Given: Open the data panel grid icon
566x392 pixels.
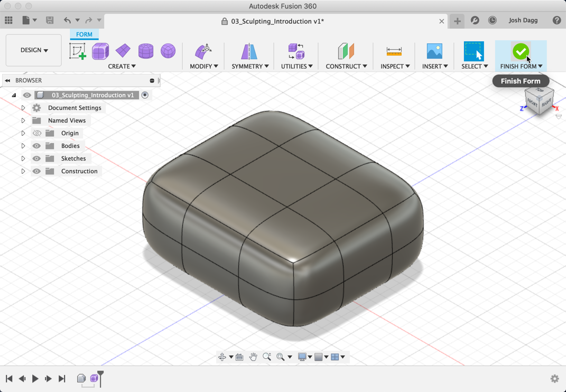Looking at the screenshot, I should tap(8, 20).
